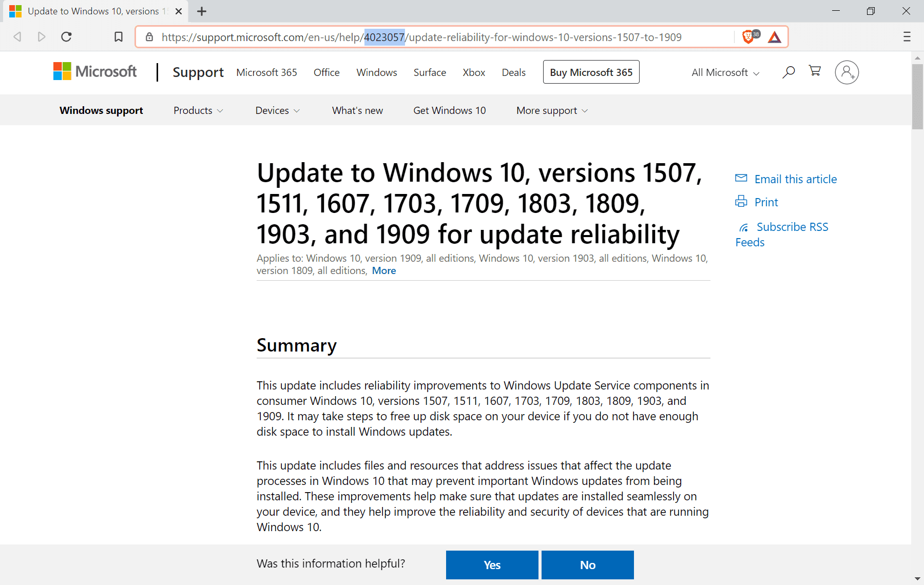Minimize the browser window
The height and width of the screenshot is (585, 924).
click(836, 11)
